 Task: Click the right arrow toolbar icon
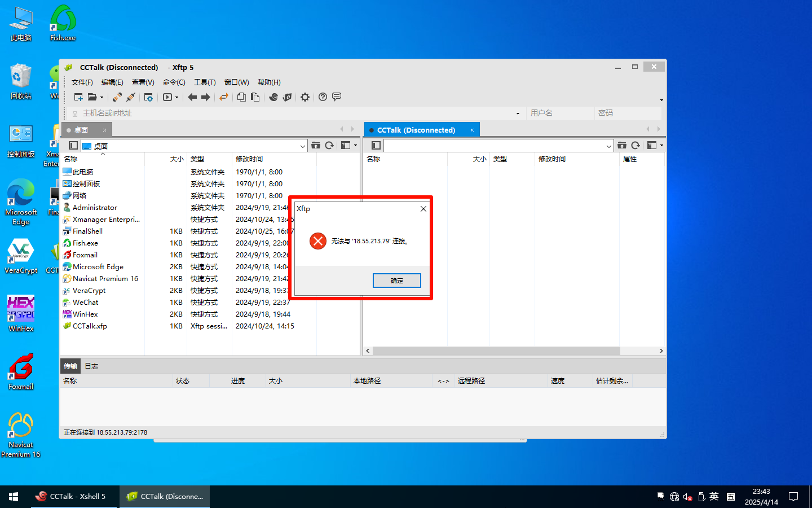(x=206, y=97)
